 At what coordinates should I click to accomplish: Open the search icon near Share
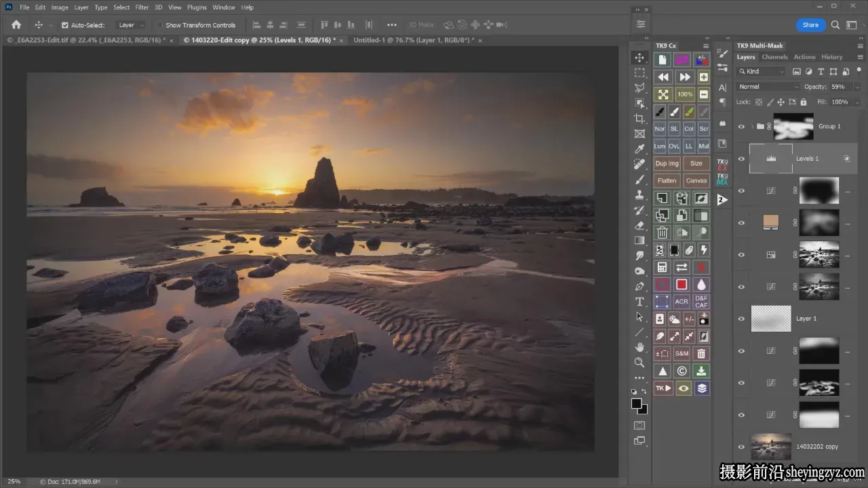pyautogui.click(x=835, y=25)
